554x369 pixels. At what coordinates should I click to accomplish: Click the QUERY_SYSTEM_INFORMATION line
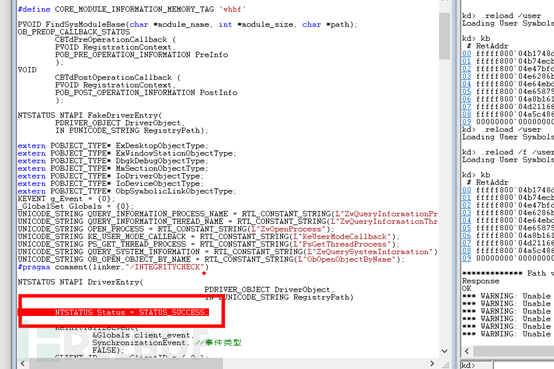click(x=228, y=252)
